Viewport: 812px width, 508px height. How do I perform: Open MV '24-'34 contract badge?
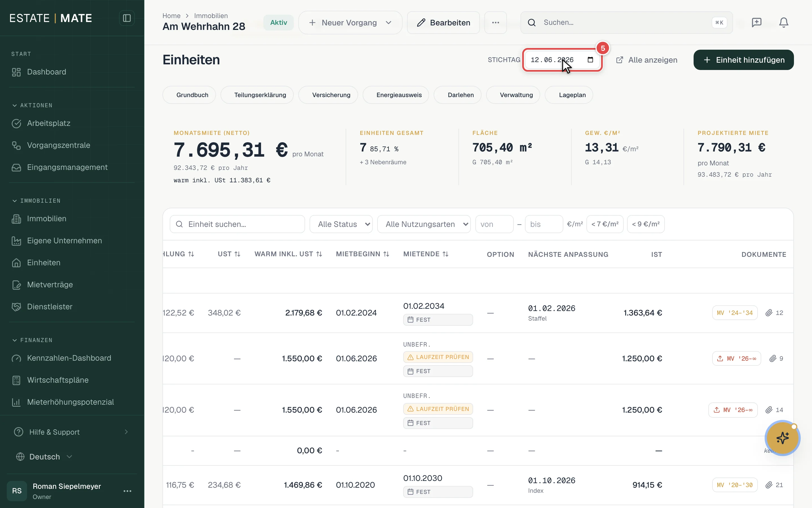(735, 313)
